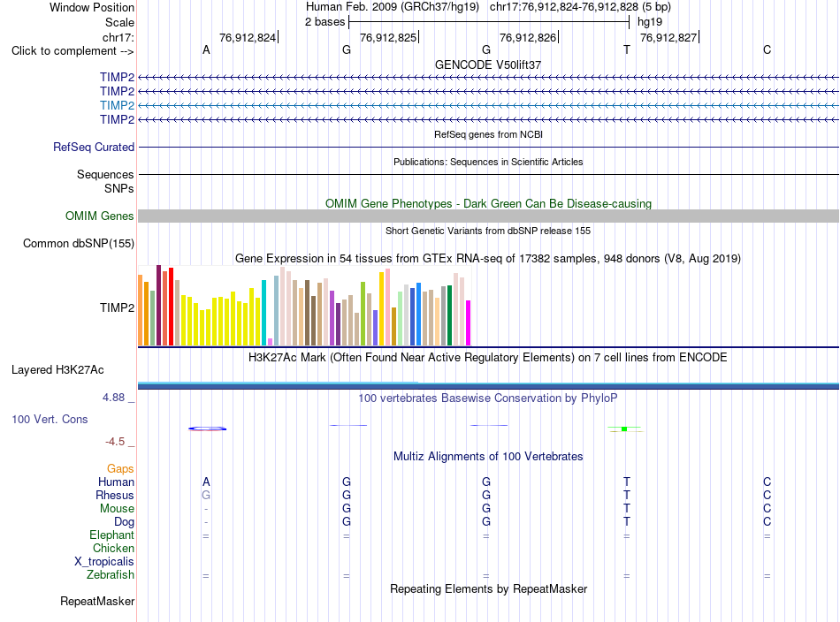Screen dimensions: 840x622
Task: Click the '2 bases' scale bar
Action: [x=489, y=22]
